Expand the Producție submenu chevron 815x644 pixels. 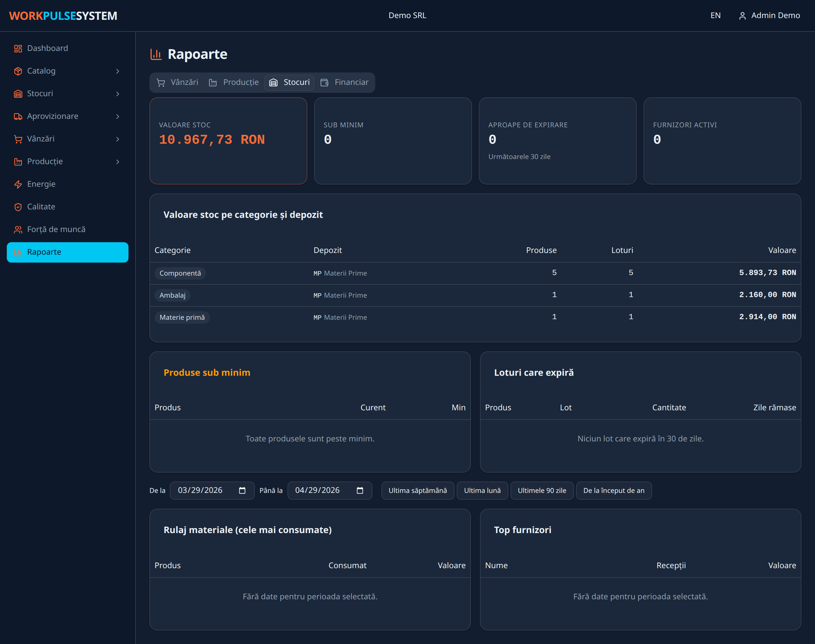pyautogui.click(x=118, y=162)
